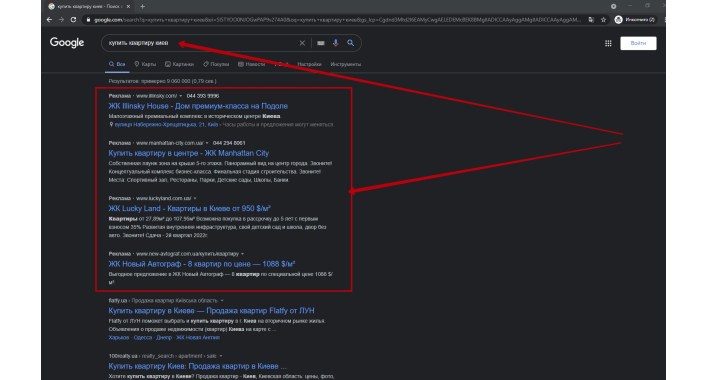Image resolution: width=708 pixels, height=380 pixels.
Task: Open the ЖК Illinsky House ad link
Action: [x=198, y=106]
